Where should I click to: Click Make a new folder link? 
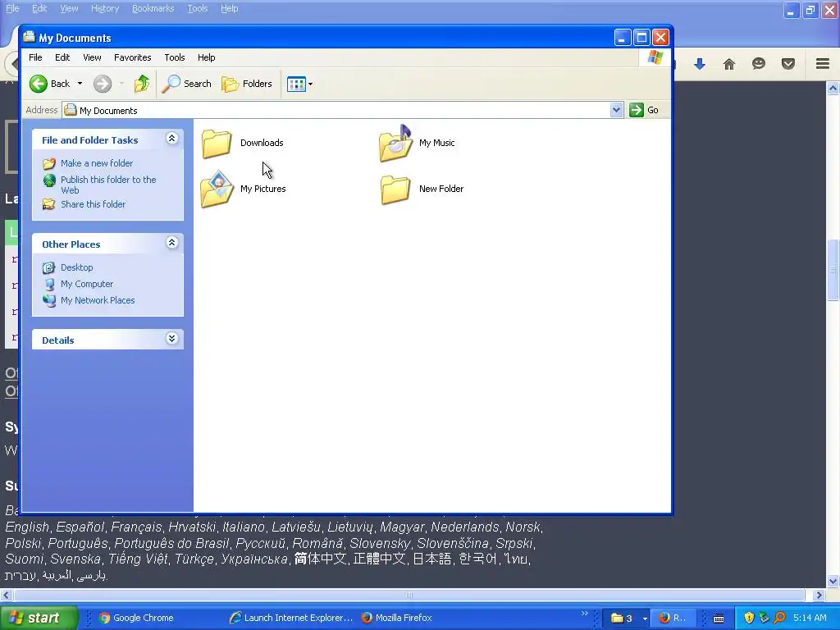[97, 163]
